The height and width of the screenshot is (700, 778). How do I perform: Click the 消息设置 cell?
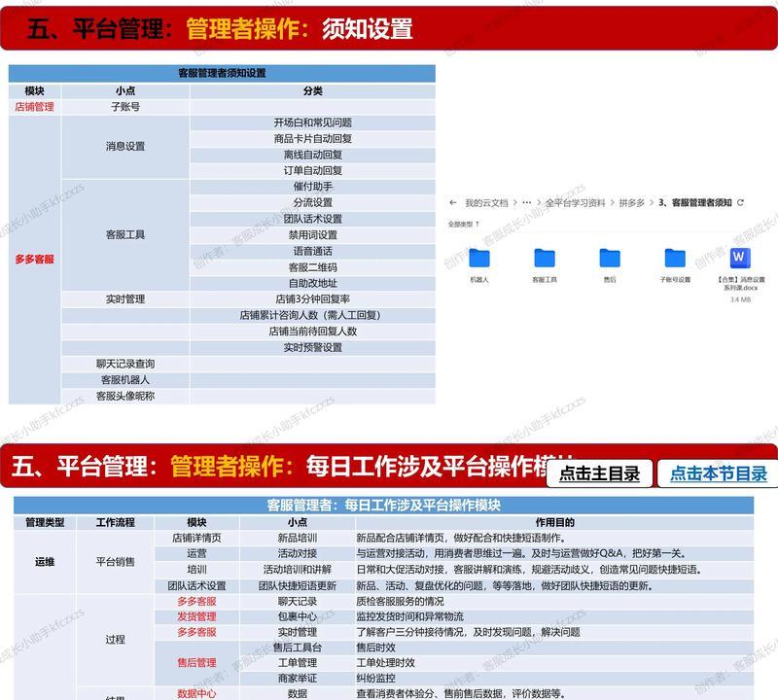point(125,147)
